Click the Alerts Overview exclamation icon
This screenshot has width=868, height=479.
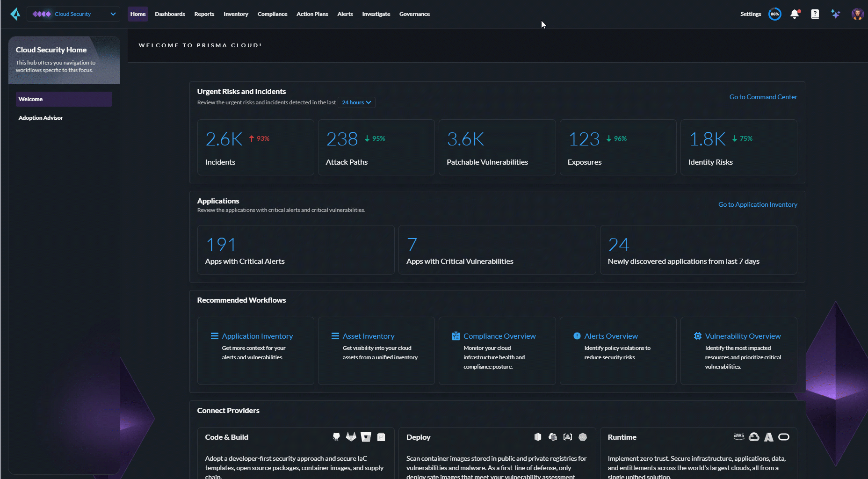(577, 336)
